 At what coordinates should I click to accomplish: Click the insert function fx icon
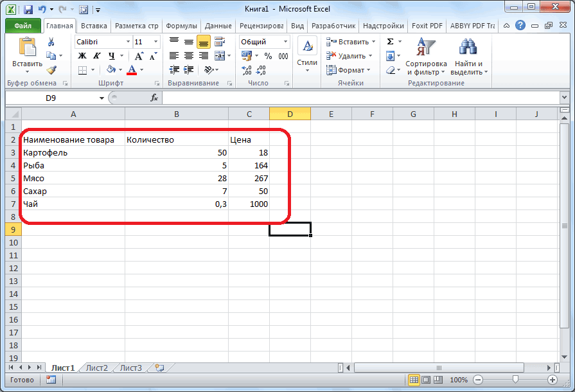point(154,98)
